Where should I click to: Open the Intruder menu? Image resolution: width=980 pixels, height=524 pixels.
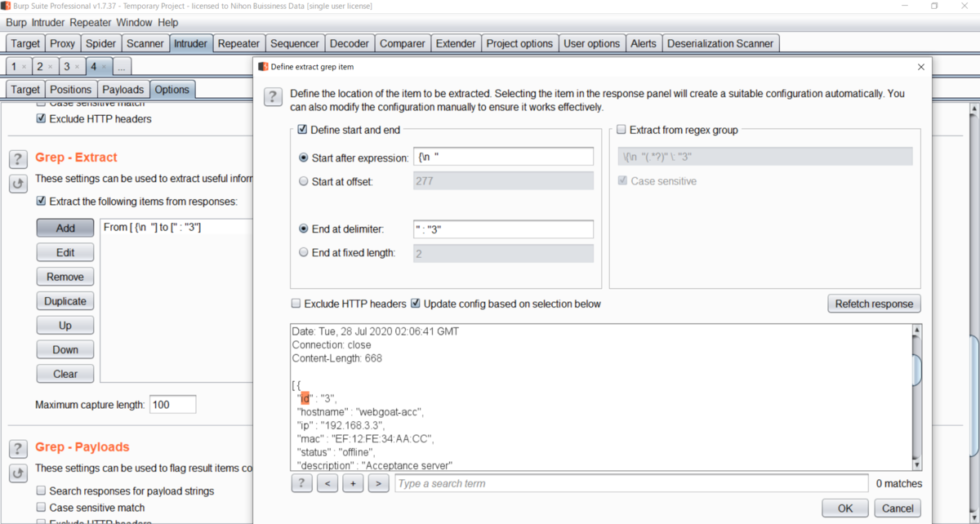pos(49,23)
